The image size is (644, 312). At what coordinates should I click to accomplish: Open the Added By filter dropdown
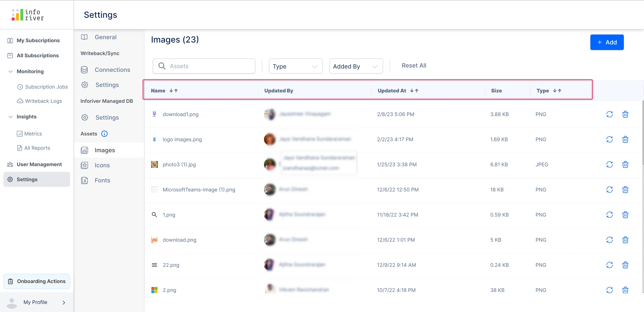(356, 66)
